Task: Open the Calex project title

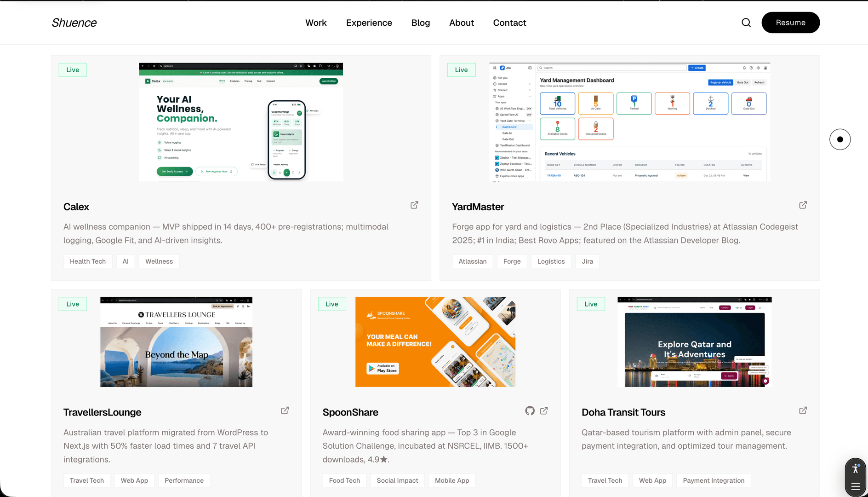Action: tap(76, 207)
